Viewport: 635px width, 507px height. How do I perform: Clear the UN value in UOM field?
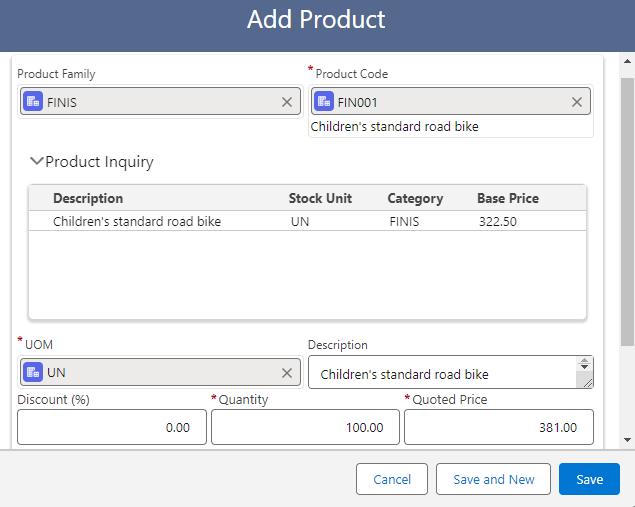(287, 373)
